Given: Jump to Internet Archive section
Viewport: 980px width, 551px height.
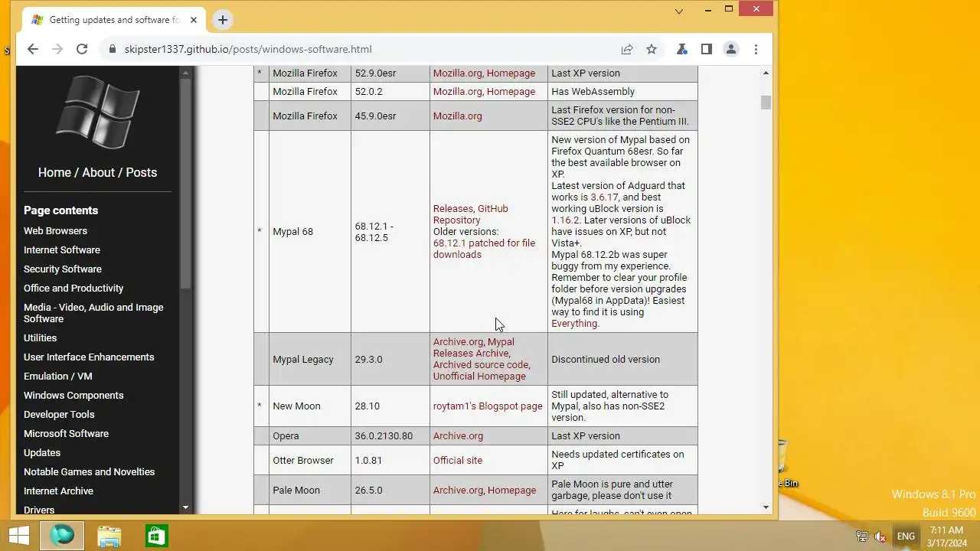Looking at the screenshot, I should pyautogui.click(x=58, y=491).
